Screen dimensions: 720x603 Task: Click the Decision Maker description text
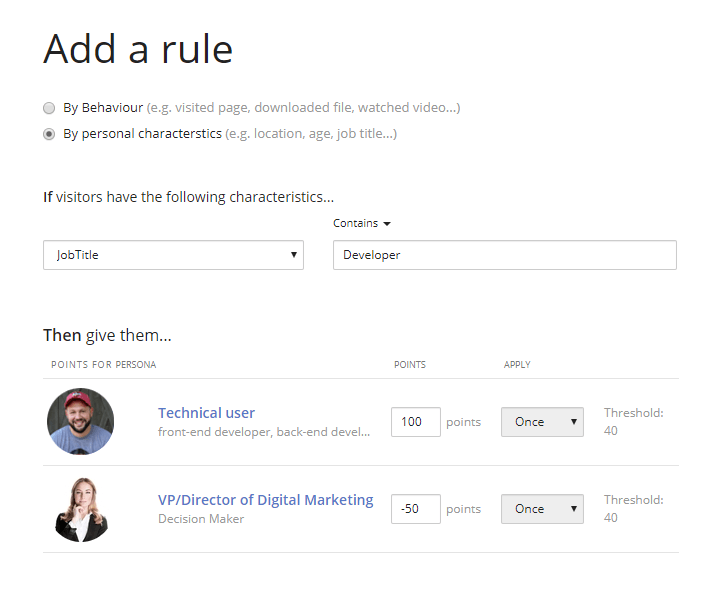(201, 519)
